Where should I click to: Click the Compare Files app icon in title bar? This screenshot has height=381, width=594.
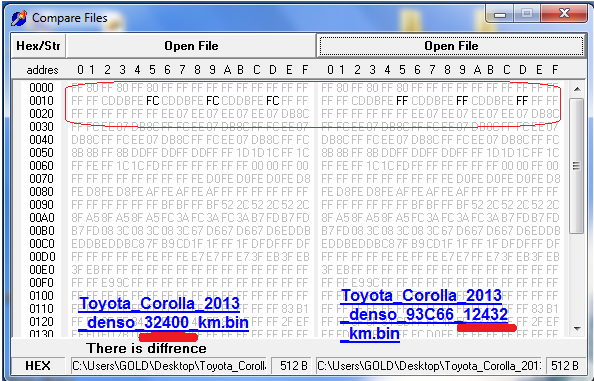tap(19, 18)
